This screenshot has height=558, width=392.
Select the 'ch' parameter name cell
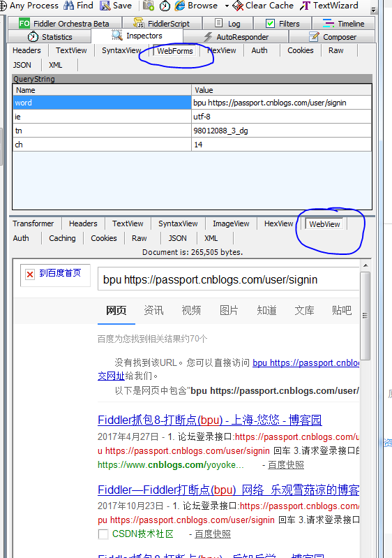coord(102,145)
